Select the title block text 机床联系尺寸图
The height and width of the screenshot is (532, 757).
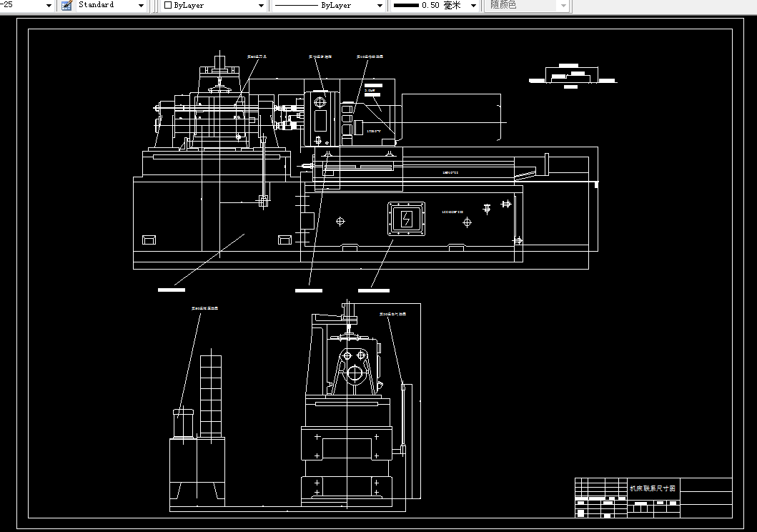tap(652, 488)
